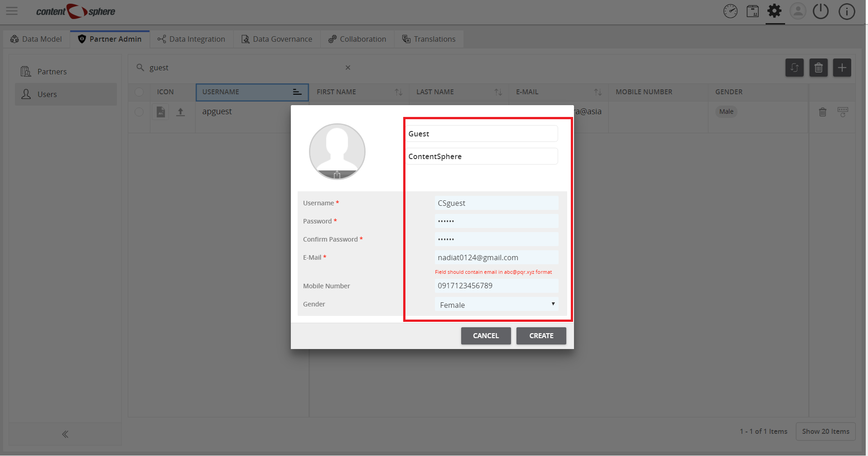Viewport: 868px width, 456px height.
Task: Switch to the Collaboration tab
Action: [x=357, y=39]
